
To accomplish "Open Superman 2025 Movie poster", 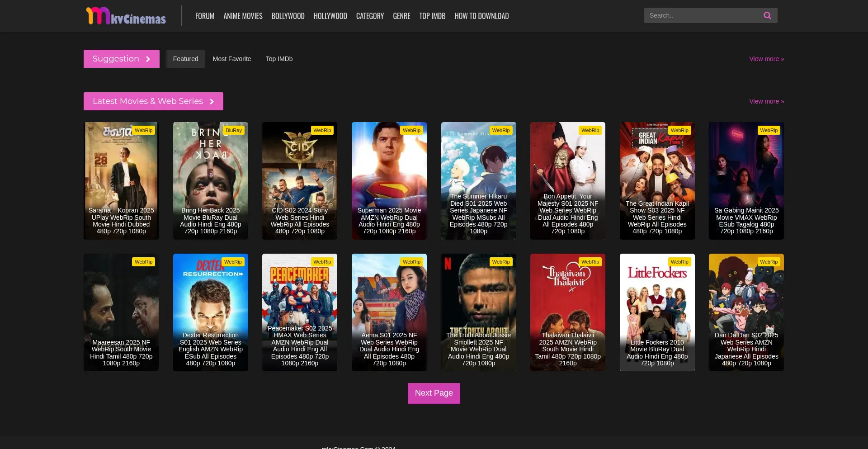I will pyautogui.click(x=389, y=181).
